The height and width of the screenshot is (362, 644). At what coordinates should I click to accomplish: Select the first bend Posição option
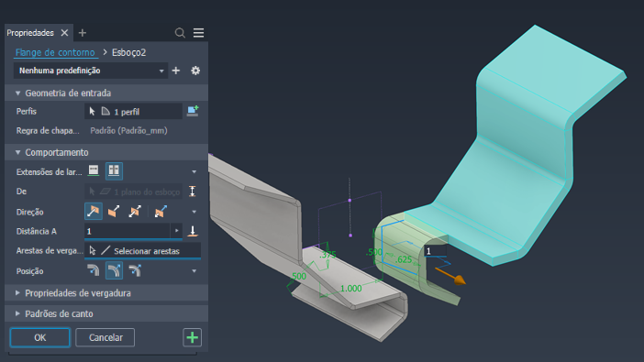[94, 270]
